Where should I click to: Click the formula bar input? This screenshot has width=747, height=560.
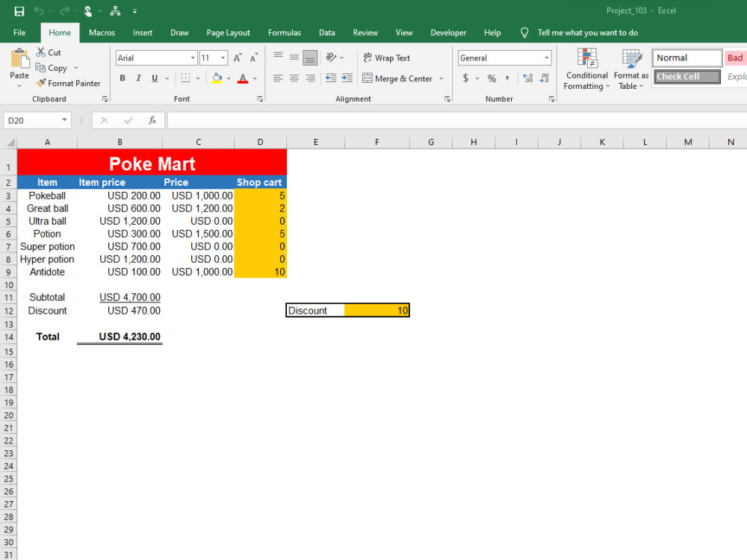(457, 120)
